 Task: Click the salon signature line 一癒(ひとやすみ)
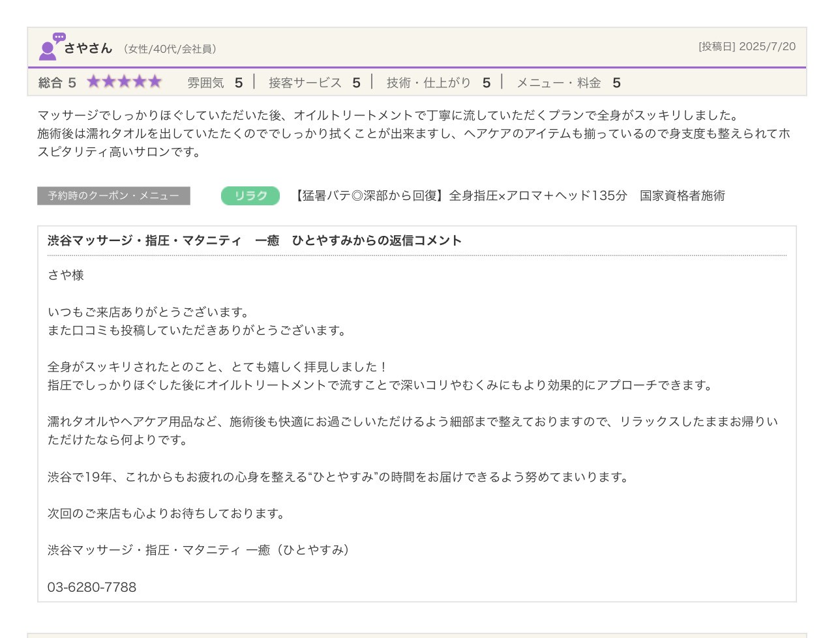coord(198,550)
